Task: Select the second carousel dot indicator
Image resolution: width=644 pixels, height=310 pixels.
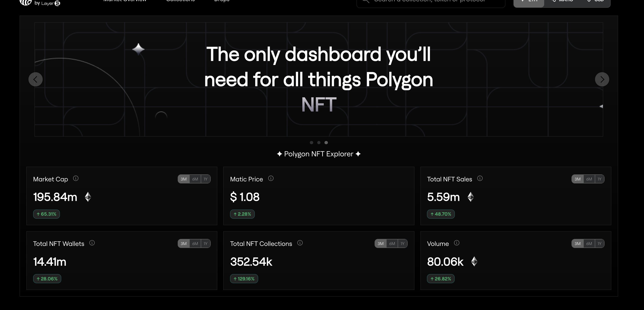Action: tap(319, 143)
